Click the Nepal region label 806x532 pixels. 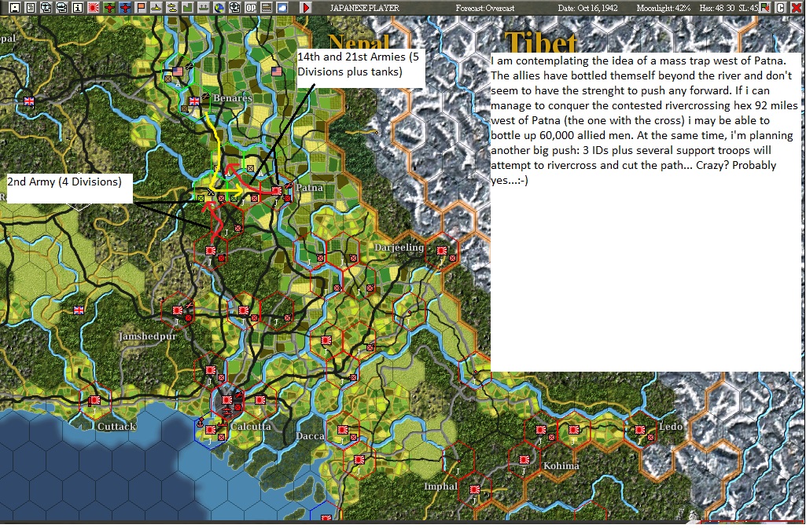coord(359,42)
